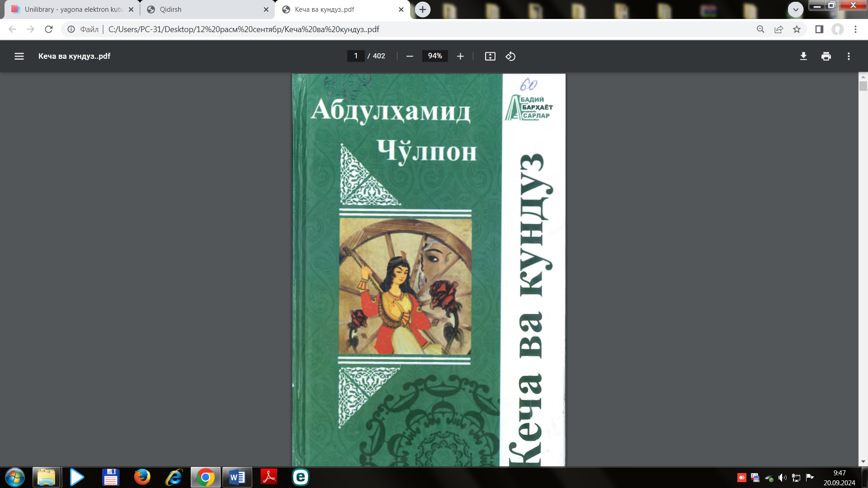This screenshot has height=488, width=868.
Task: Close the Qidirsh tab
Action: [x=266, y=9]
